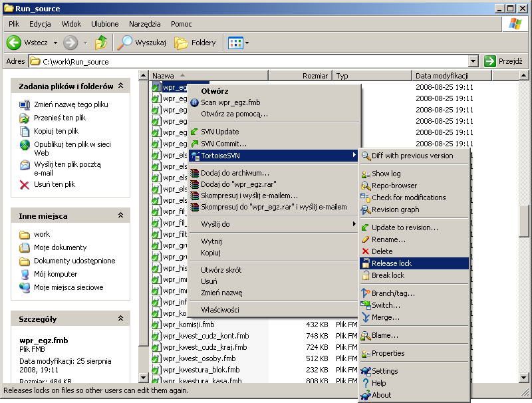Open Moje dokumenty link

point(60,247)
